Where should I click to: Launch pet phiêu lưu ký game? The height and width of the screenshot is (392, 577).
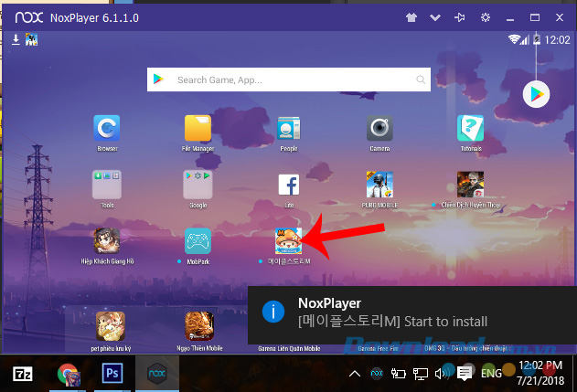point(111,326)
